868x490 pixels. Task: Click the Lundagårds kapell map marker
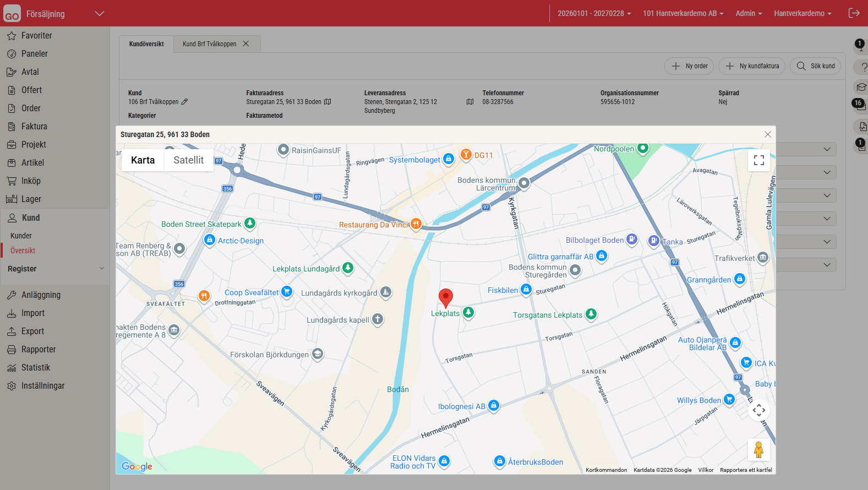pos(378,319)
